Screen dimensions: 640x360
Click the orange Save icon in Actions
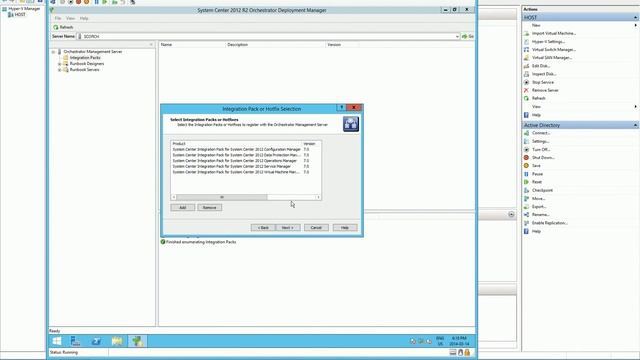point(526,166)
